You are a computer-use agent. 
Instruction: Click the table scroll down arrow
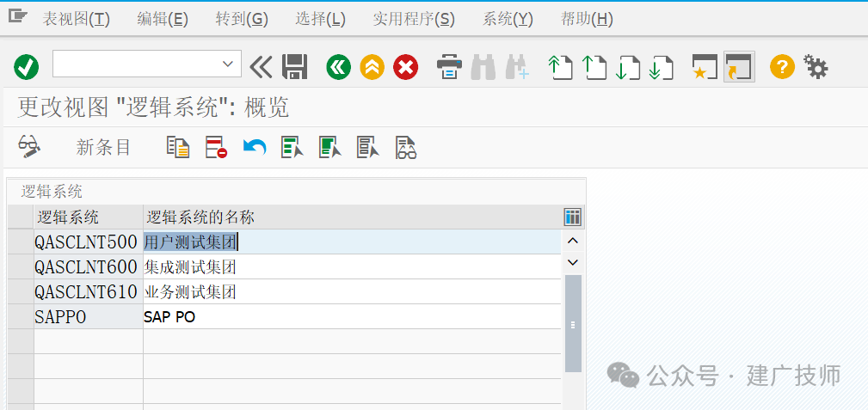click(x=573, y=261)
